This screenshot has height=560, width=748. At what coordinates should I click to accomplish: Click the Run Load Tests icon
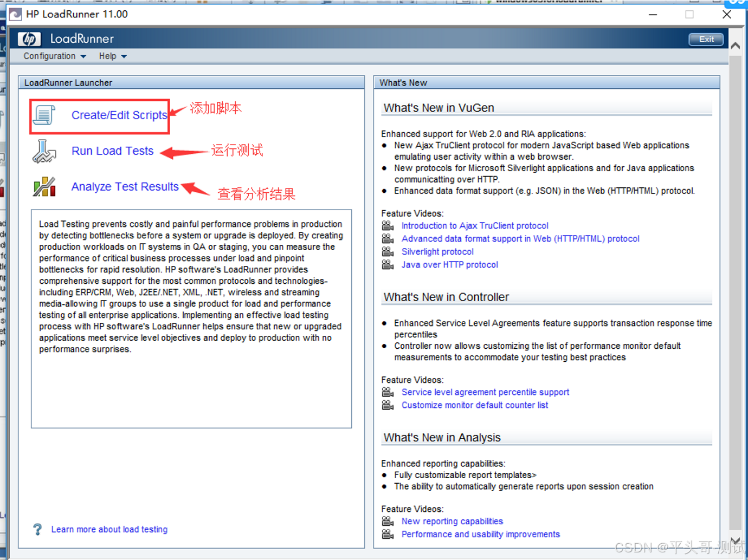(44, 151)
